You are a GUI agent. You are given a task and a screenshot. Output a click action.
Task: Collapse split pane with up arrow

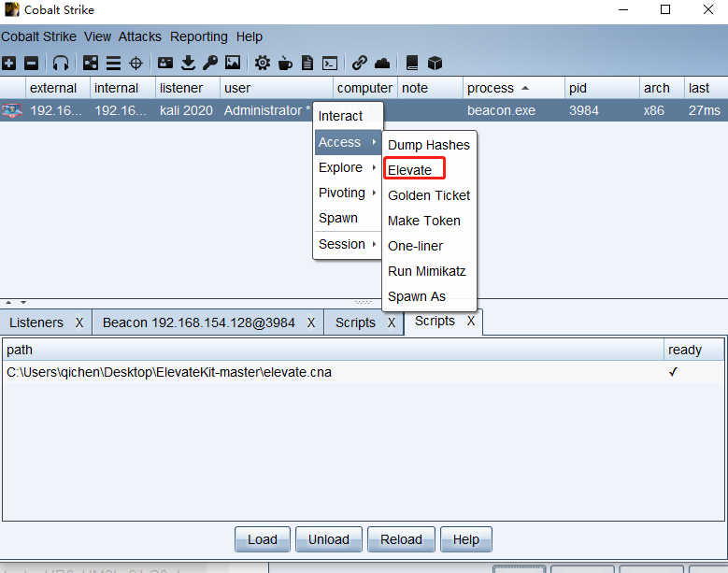point(8,302)
